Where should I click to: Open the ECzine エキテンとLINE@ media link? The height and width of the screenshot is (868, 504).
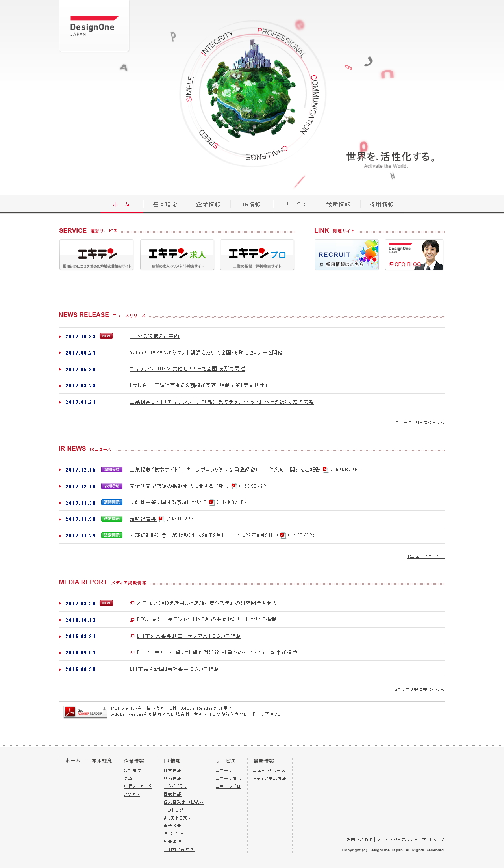pyautogui.click(x=207, y=619)
